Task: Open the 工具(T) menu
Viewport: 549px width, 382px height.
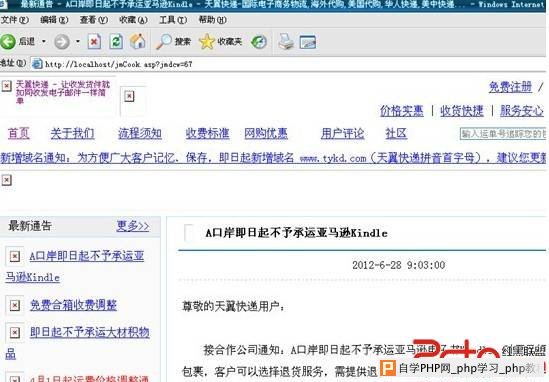Action: (173, 20)
